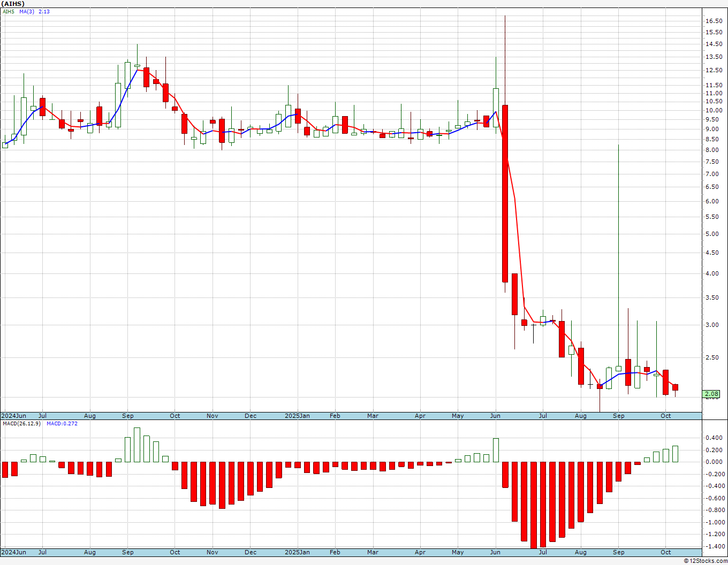
Task: Select the 11.50 price axis label
Action: pos(714,85)
